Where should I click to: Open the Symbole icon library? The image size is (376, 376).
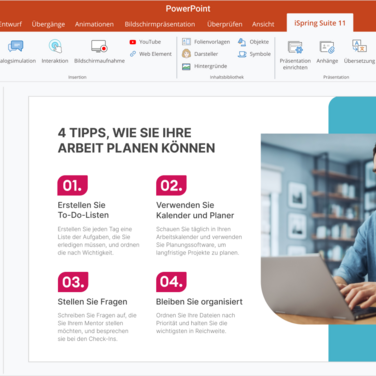[x=254, y=54]
